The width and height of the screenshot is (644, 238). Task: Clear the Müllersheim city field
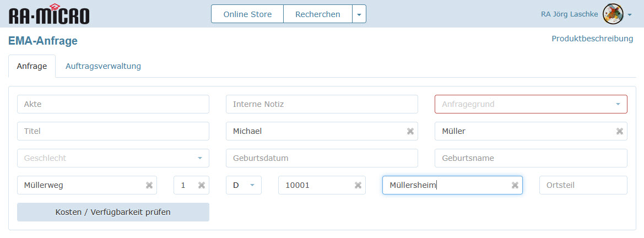[515, 185]
